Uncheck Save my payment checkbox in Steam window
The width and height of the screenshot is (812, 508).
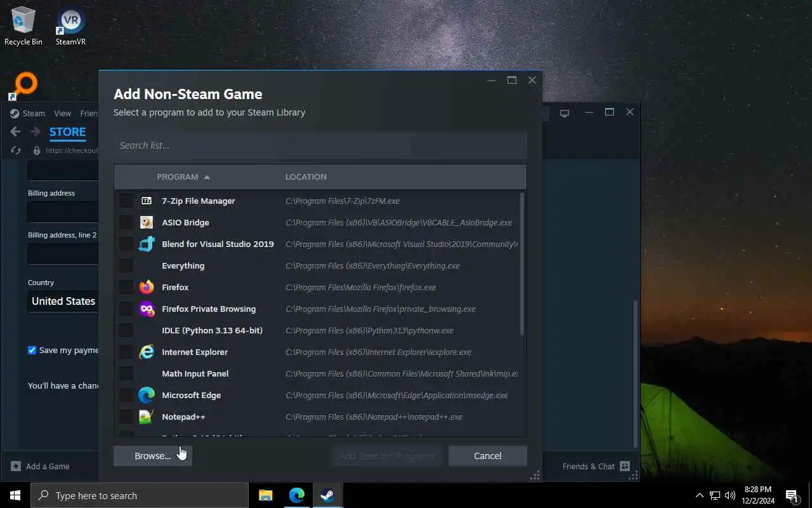32,350
